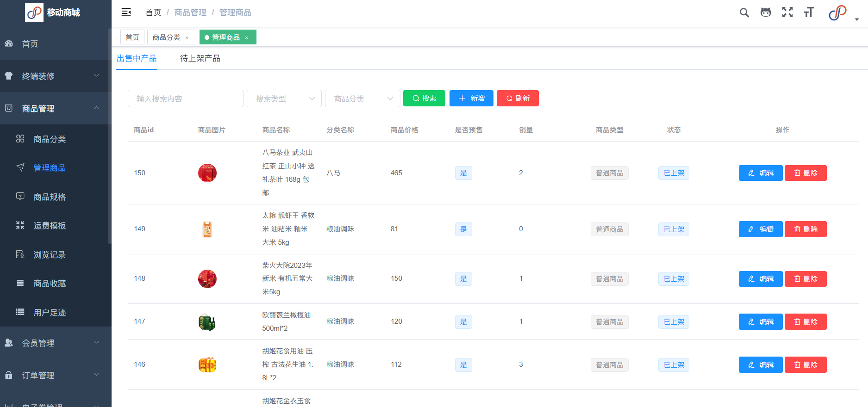Click the icon beside 商品规格
Screen dimensions: 868x407
click(x=20, y=197)
